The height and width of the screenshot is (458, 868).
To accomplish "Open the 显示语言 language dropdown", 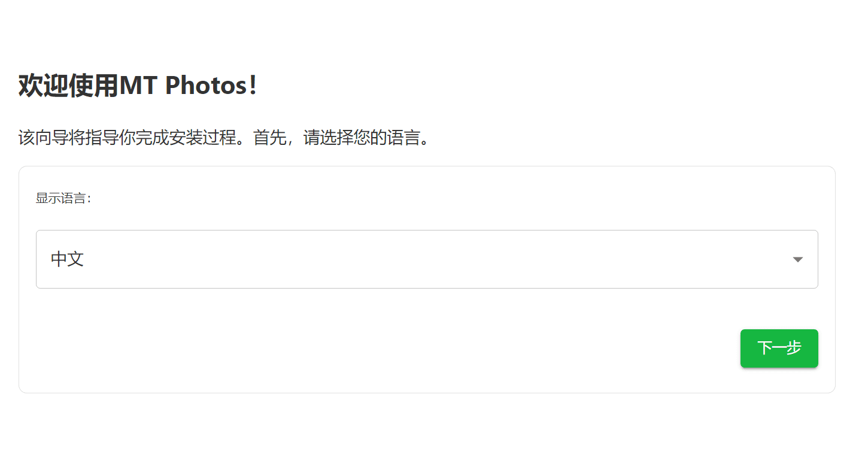I will pyautogui.click(x=427, y=259).
